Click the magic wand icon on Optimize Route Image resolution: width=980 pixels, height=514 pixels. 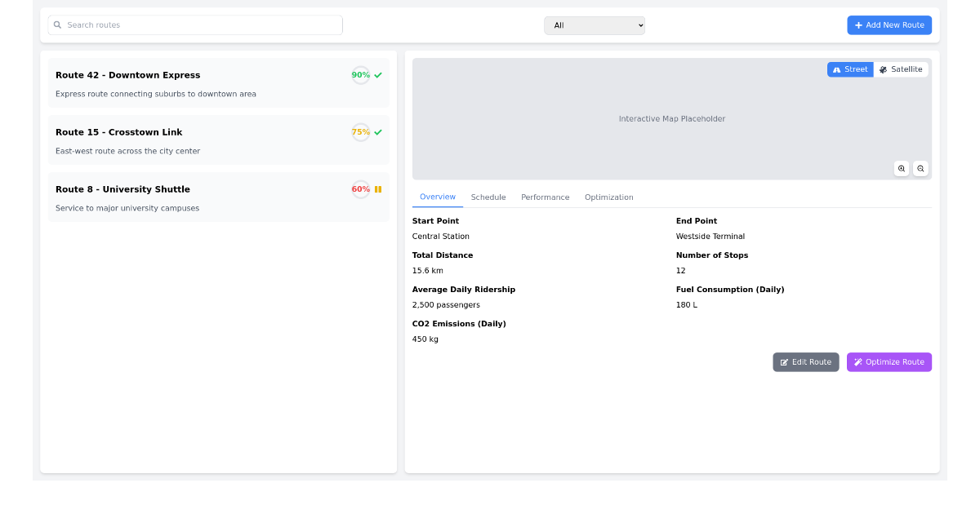click(x=857, y=361)
